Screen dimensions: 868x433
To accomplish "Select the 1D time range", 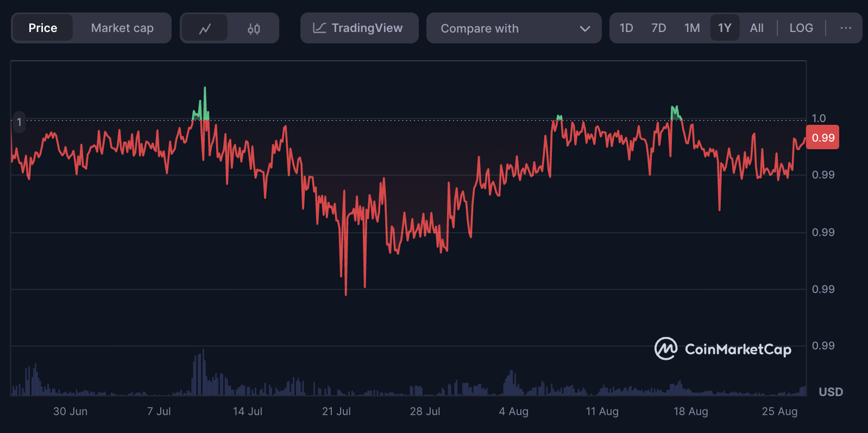I will tap(626, 28).
